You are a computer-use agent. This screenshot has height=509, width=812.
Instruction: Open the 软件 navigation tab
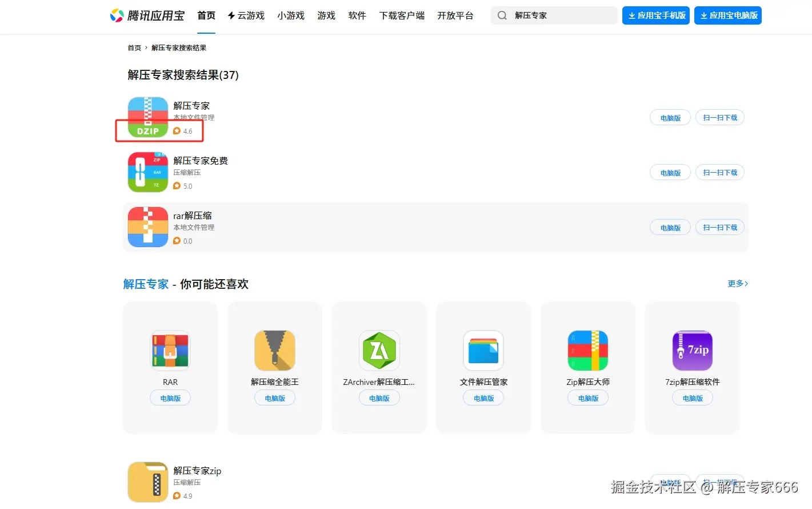357,15
